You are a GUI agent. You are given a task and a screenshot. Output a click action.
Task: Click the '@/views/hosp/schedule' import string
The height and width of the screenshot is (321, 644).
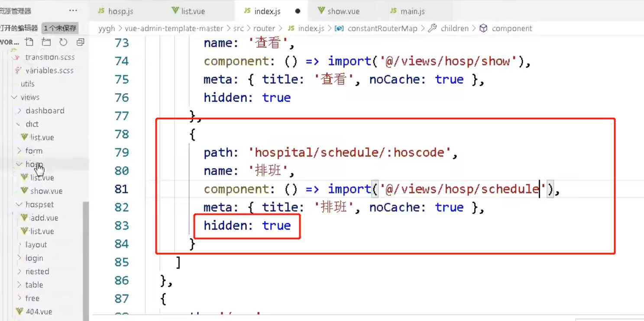click(463, 189)
